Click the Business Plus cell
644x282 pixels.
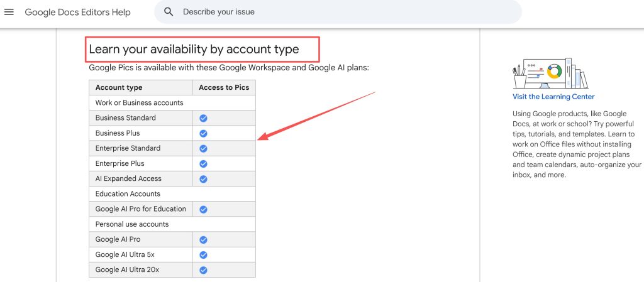tap(141, 133)
